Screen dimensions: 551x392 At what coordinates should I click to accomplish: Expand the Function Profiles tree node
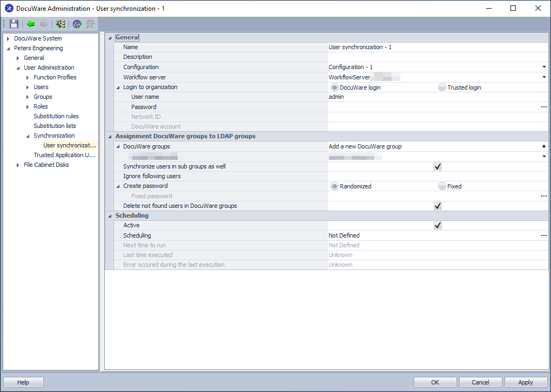[x=28, y=78]
